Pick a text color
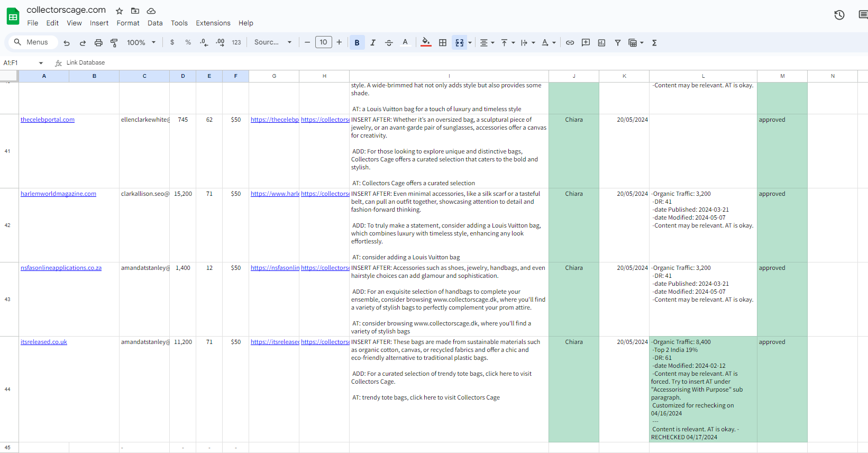Viewport: 868px width, 453px height. tap(405, 43)
